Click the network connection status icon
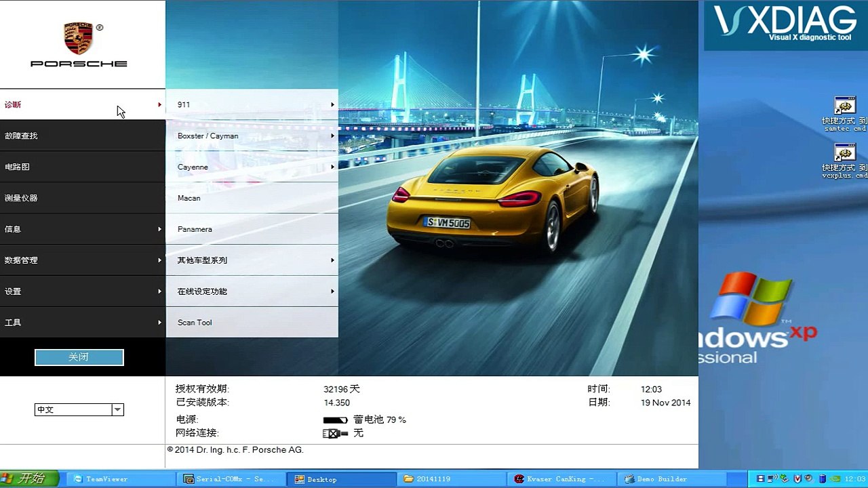The image size is (868, 488). pos(335,433)
